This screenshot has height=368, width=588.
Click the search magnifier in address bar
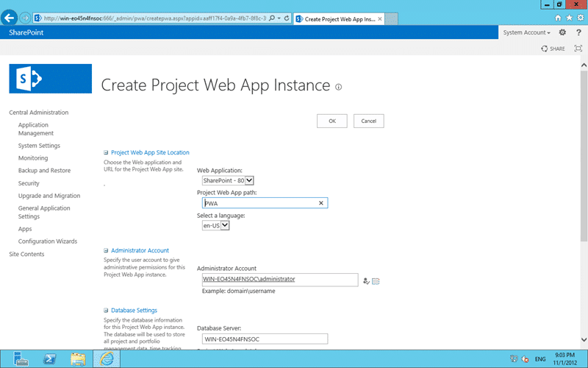pyautogui.click(x=272, y=18)
